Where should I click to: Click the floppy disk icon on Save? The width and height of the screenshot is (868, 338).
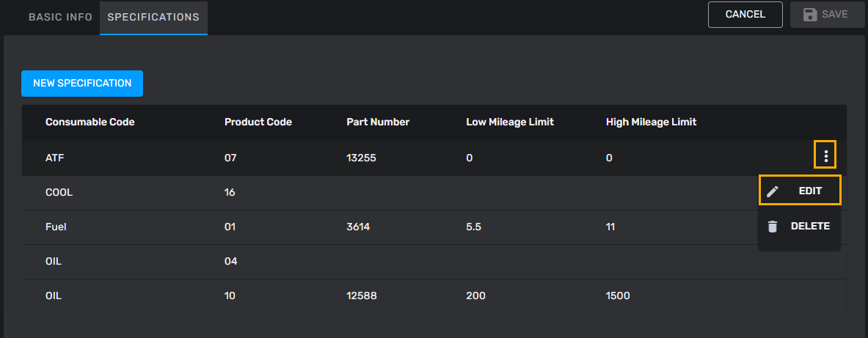pyautogui.click(x=811, y=15)
